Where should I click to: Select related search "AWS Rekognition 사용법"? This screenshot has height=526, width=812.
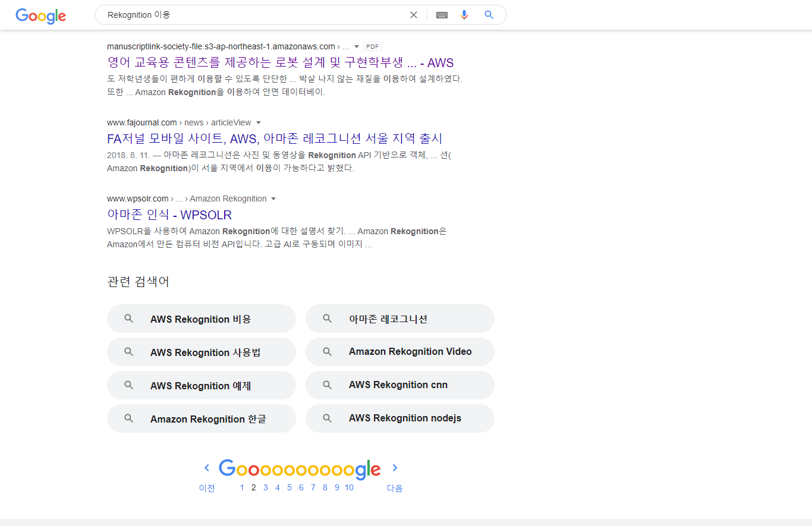202,352
